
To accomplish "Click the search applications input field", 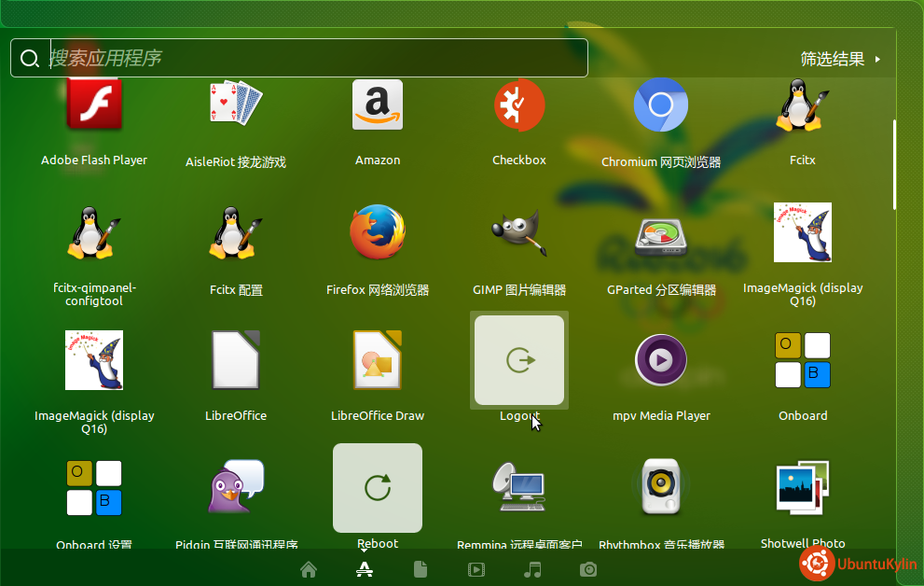I will 308,58.
